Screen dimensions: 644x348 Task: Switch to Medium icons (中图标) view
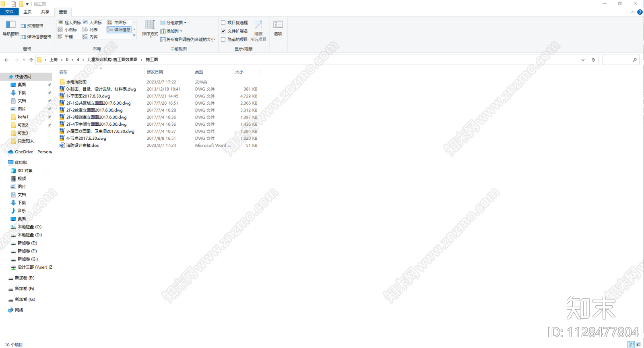click(117, 23)
